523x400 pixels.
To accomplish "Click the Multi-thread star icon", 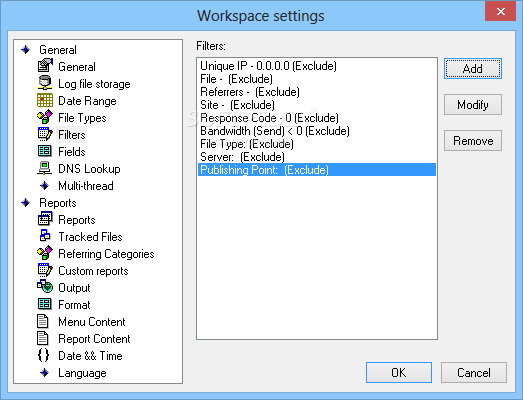I will [45, 185].
